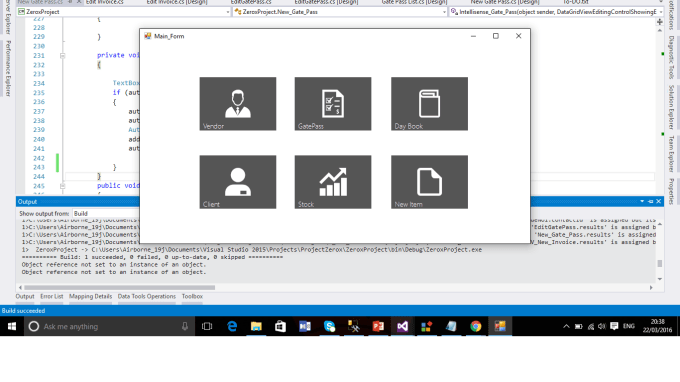The image size is (680, 382).
Task: Open the volume control in the tray
Action: [602, 326]
